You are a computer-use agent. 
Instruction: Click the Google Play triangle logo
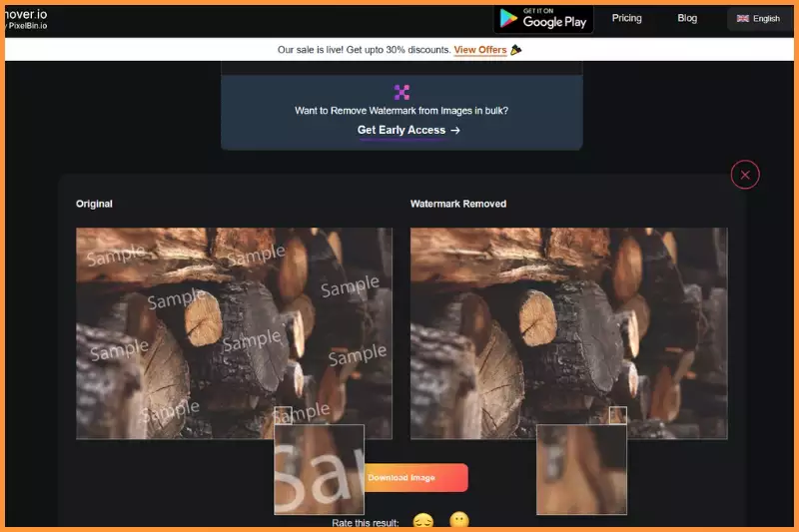click(508, 19)
